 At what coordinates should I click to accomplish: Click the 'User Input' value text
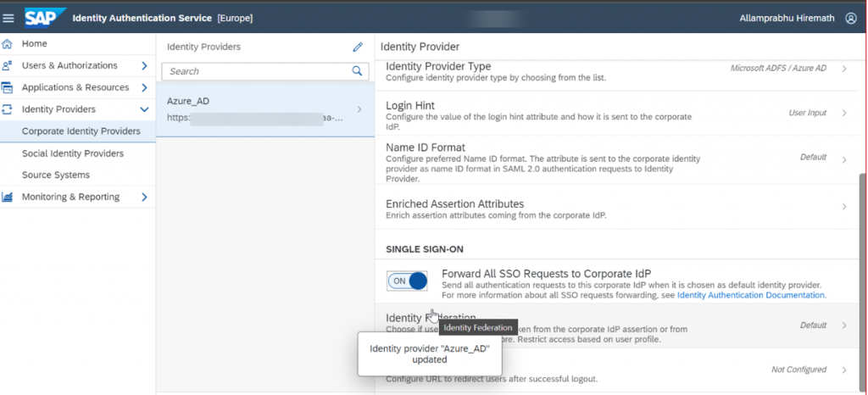click(x=808, y=113)
